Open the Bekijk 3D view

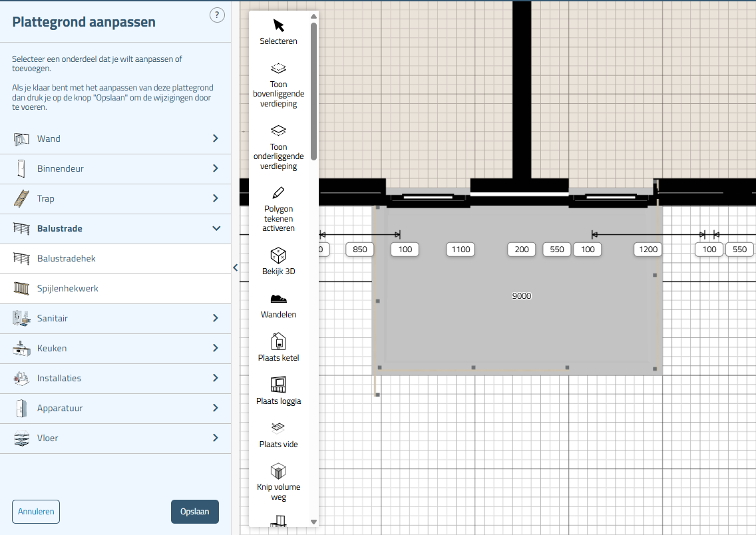click(278, 256)
